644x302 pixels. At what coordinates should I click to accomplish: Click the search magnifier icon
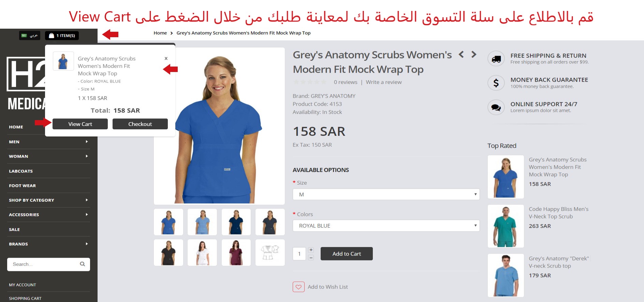(x=82, y=264)
